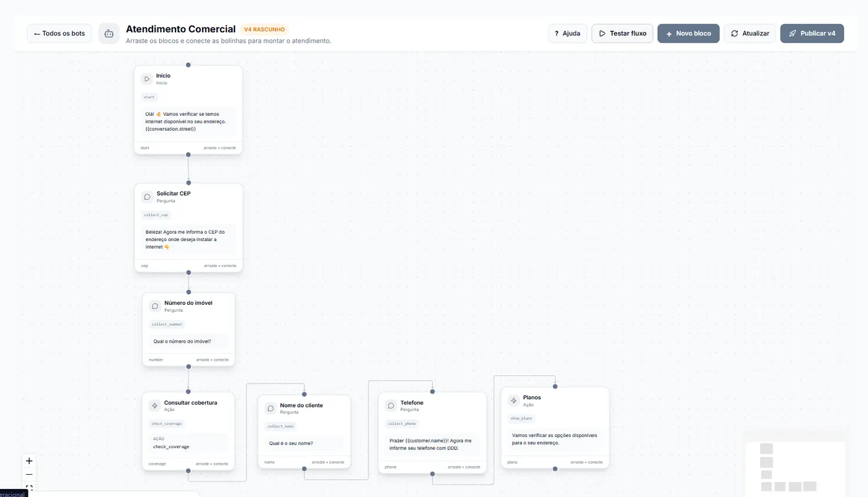This screenshot has height=497, width=868.
Task: Zoom out with the minus control
Action: click(x=29, y=475)
